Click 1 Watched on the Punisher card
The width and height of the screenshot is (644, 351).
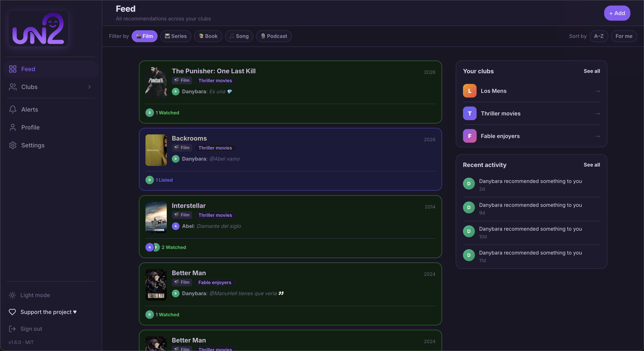point(167,113)
